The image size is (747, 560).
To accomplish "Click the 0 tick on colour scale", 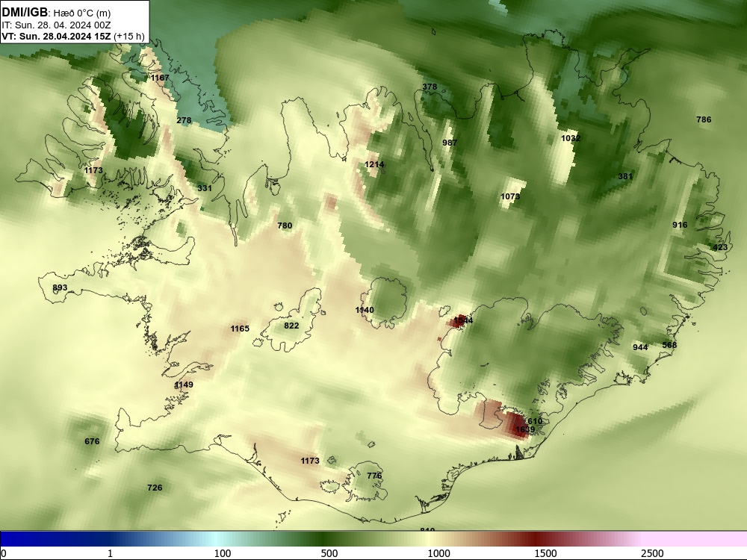I will coord(4,553).
